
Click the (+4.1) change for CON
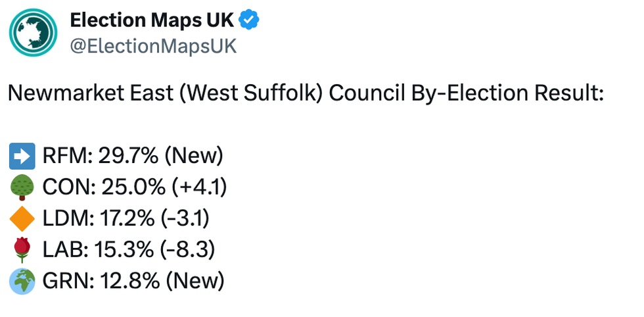click(x=199, y=187)
